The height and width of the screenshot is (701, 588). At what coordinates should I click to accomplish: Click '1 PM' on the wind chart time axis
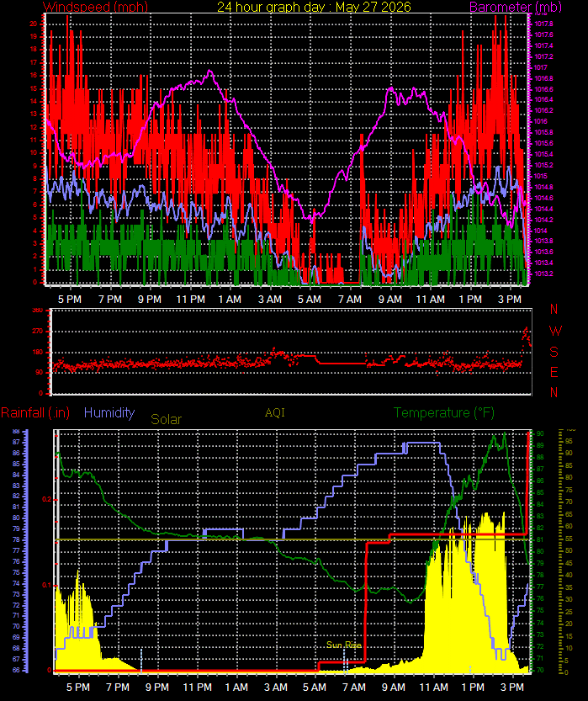(x=470, y=299)
